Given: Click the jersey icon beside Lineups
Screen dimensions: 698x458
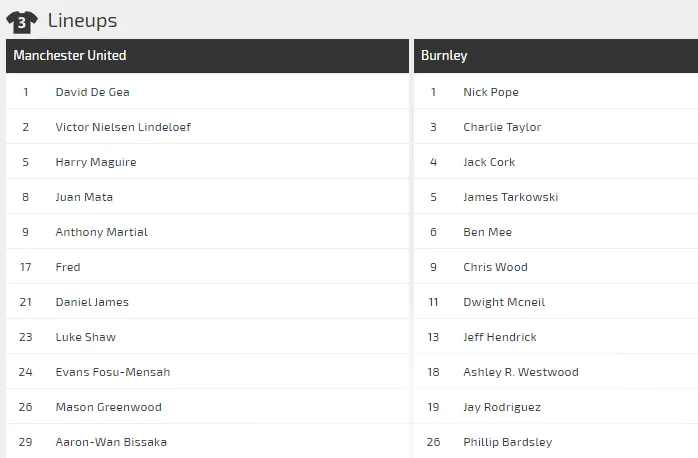Looking at the screenshot, I should pos(22,20).
